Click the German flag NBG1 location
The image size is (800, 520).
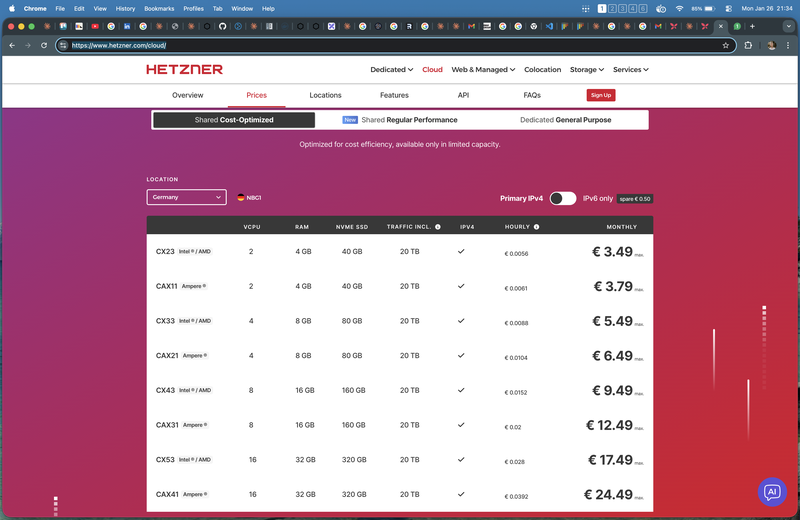(x=249, y=198)
